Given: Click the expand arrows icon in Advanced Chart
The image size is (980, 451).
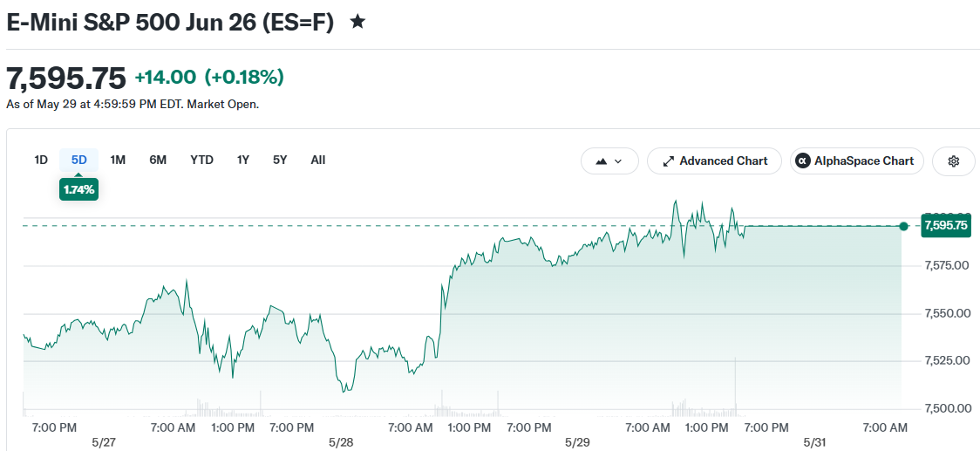Looking at the screenshot, I should [668, 161].
